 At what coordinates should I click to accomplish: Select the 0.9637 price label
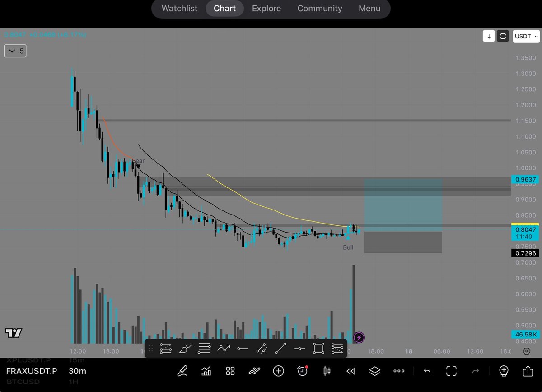(x=525, y=180)
